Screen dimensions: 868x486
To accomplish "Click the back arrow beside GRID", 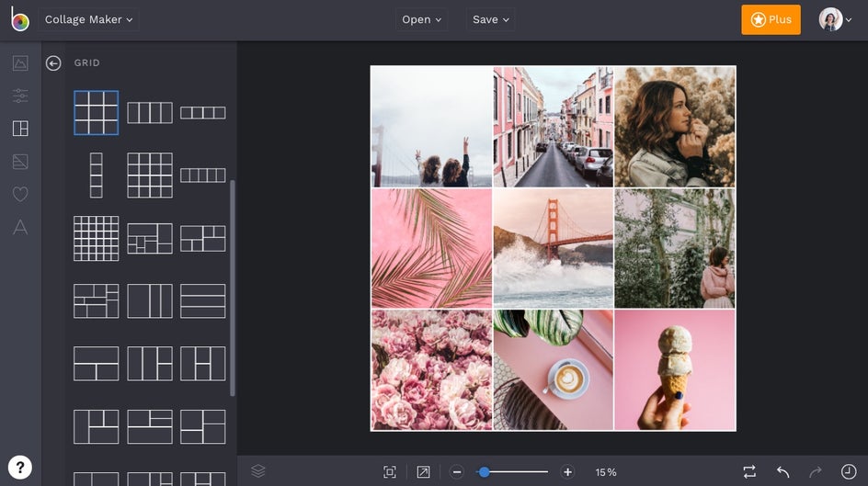I will pyautogui.click(x=53, y=63).
